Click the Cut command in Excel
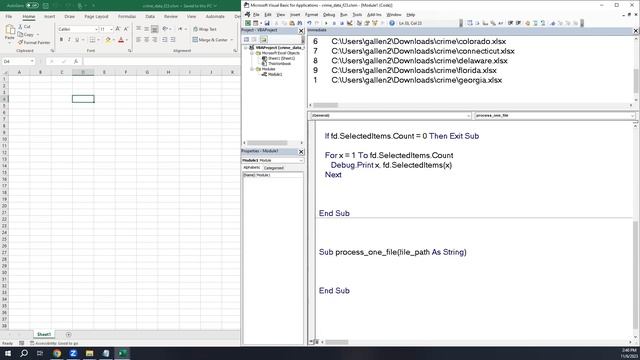Image resolution: width=640 pixels, height=360 pixels. [24, 27]
